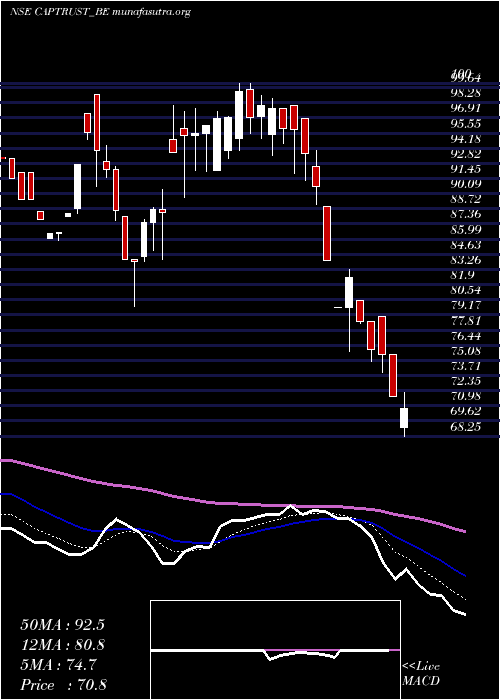Click the NSE CAPTRUST_BE munafasutra.org title

[x=100, y=12]
